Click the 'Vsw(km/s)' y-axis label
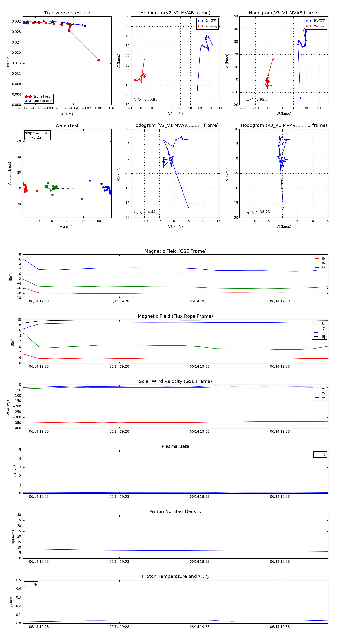The image size is (351, 644). pyautogui.click(x=8, y=407)
